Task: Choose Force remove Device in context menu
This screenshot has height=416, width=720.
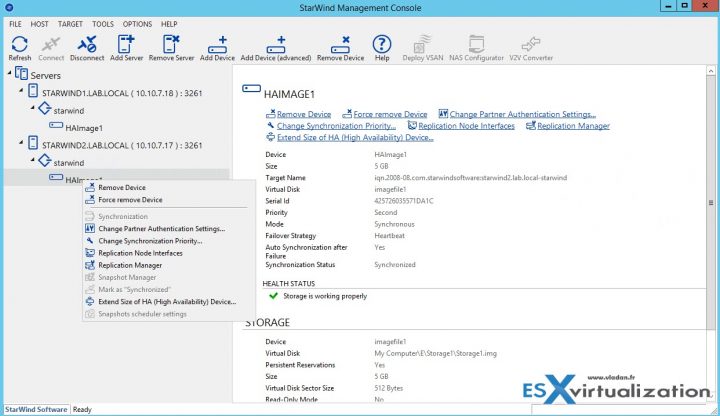Action: (169, 200)
